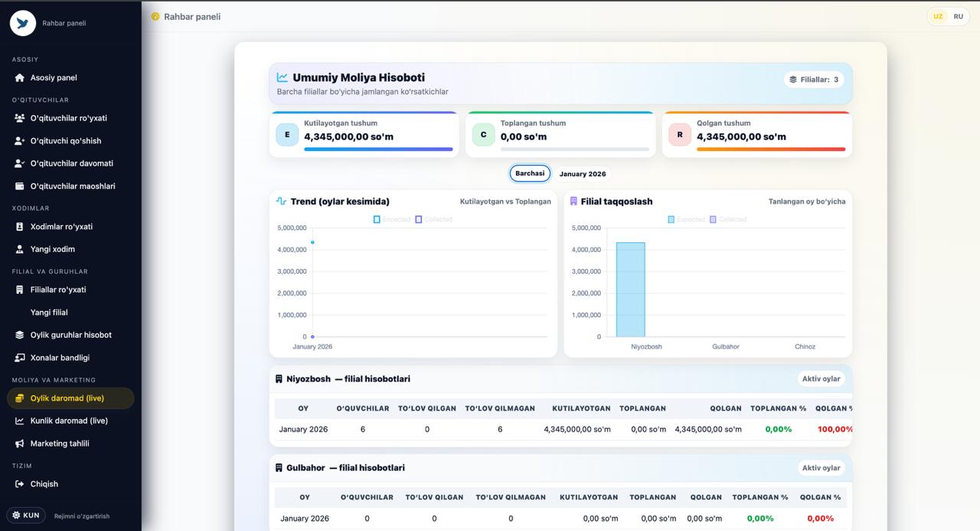
Task: Click the Marketing tahlili megaphone icon
Action: coord(20,444)
